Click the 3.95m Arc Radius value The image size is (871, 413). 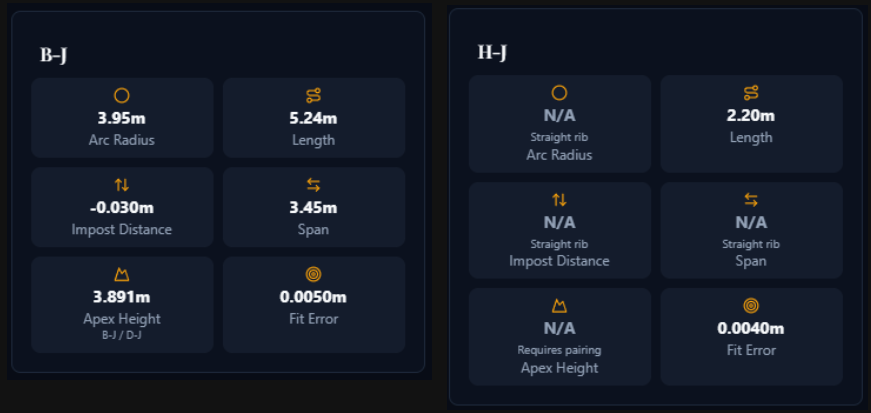tap(122, 118)
